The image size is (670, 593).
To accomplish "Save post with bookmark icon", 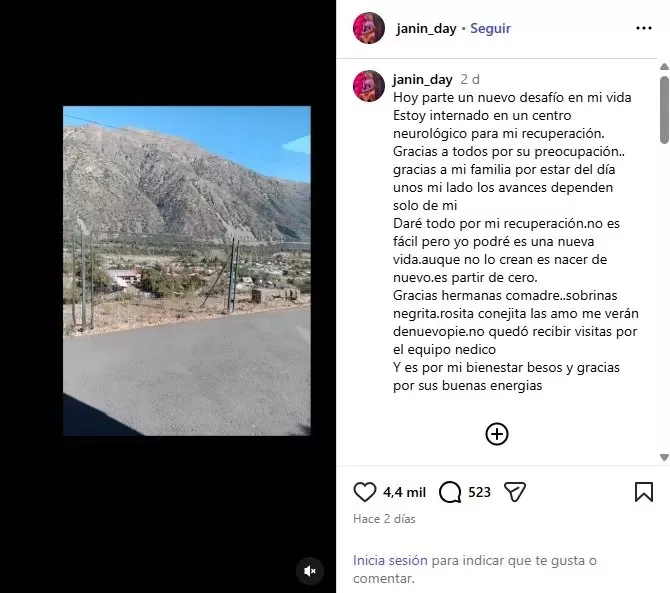I will pos(644,492).
